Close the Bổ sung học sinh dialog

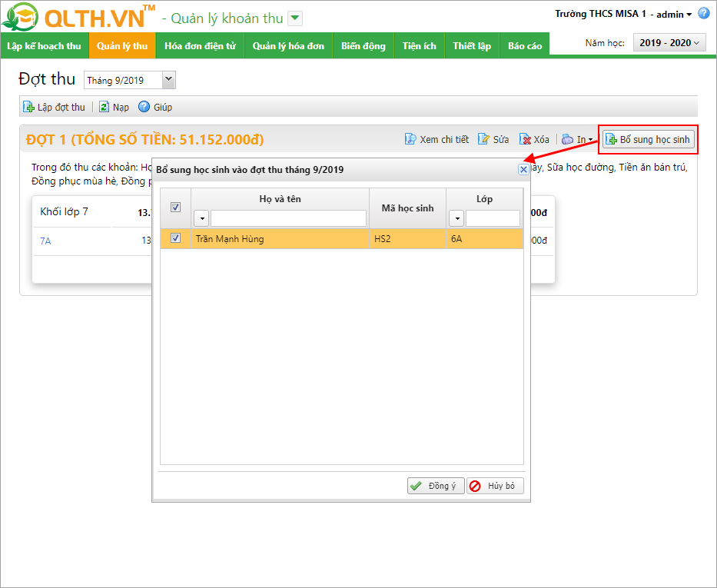point(523,170)
